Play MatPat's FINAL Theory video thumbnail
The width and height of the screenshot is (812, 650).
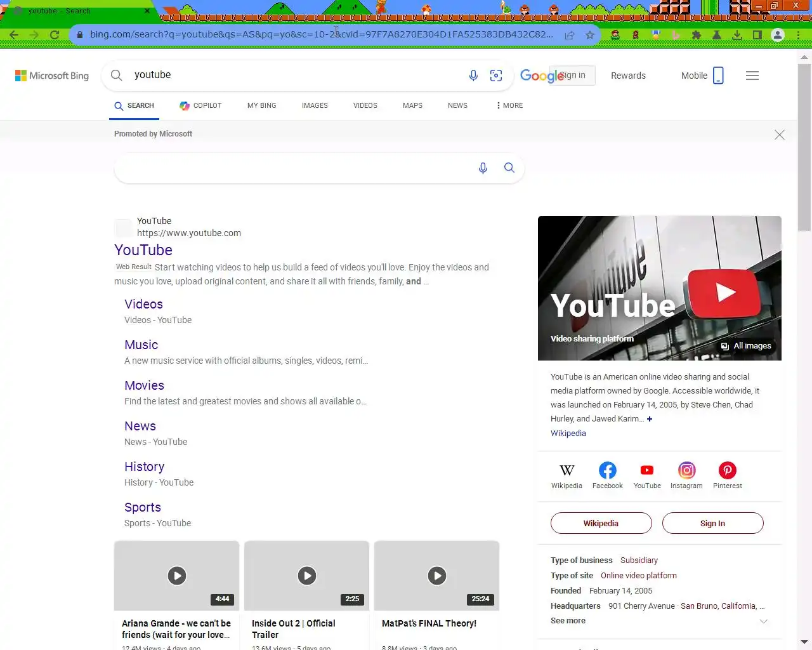pos(436,576)
